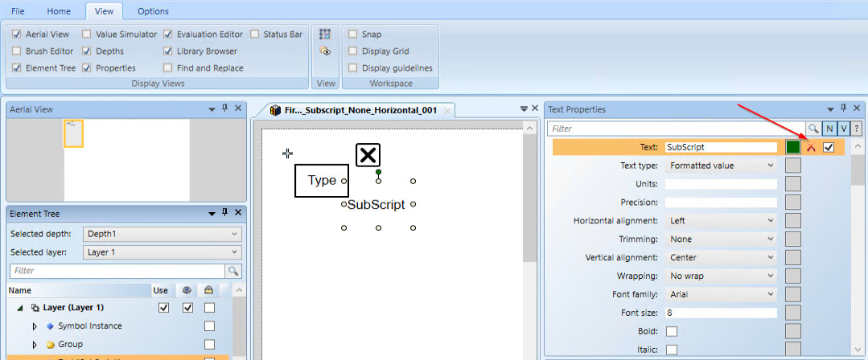Pin the Element Tree panel
Viewport: 868px width, 360px height.
[x=225, y=213]
